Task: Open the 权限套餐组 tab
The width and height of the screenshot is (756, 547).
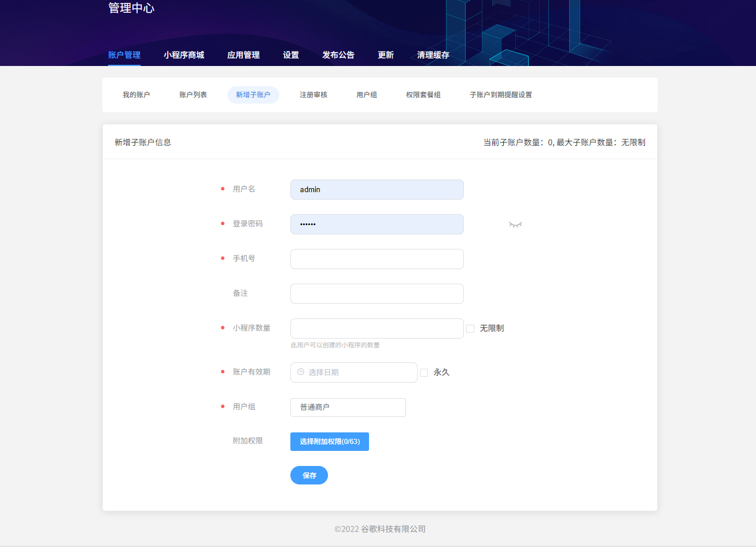Action: tap(425, 94)
